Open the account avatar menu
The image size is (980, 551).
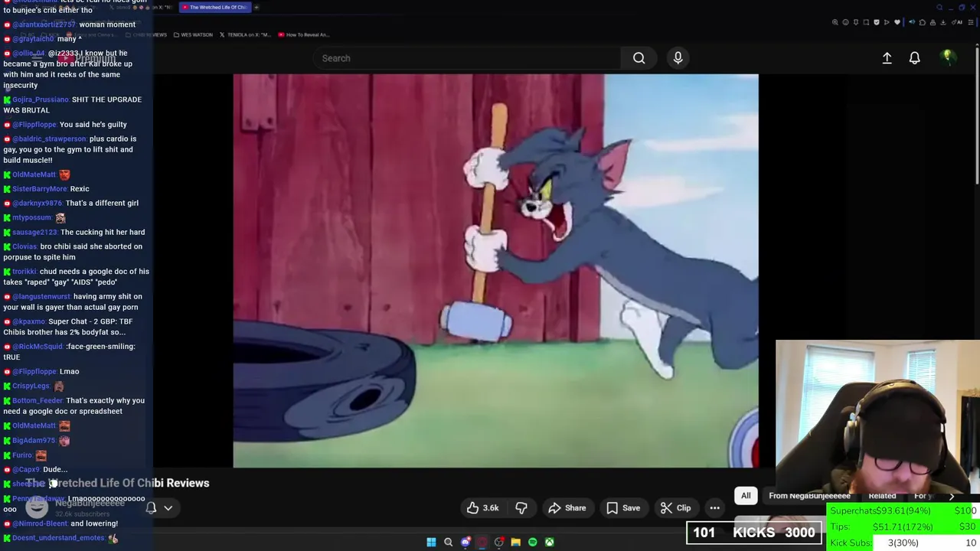[x=948, y=58]
